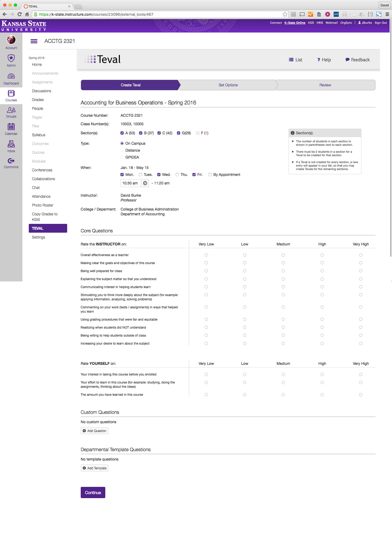Go to the Set Options step
The height and width of the screenshot is (533, 392).
pyautogui.click(x=228, y=85)
